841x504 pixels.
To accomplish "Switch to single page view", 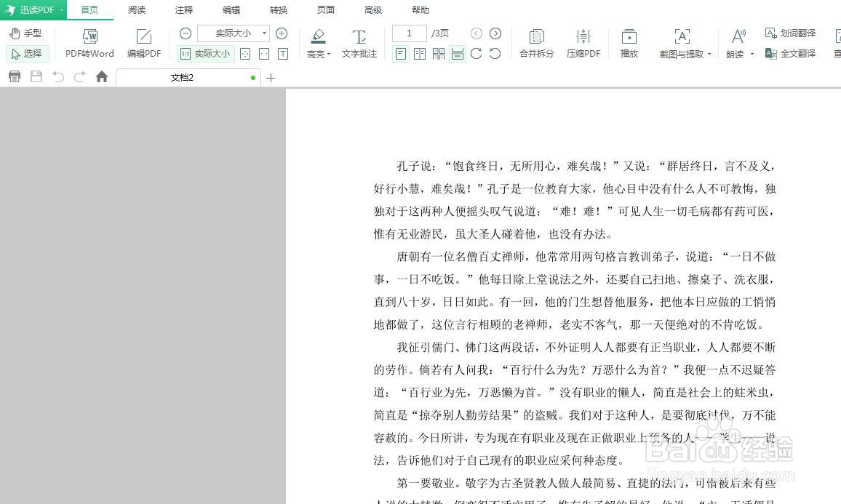I will [401, 54].
